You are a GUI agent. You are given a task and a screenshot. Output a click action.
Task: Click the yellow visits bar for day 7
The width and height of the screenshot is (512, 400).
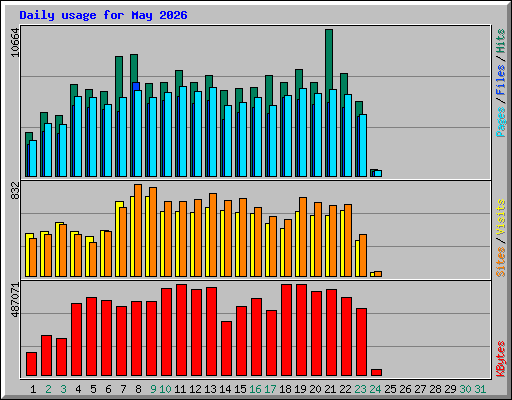(118, 239)
